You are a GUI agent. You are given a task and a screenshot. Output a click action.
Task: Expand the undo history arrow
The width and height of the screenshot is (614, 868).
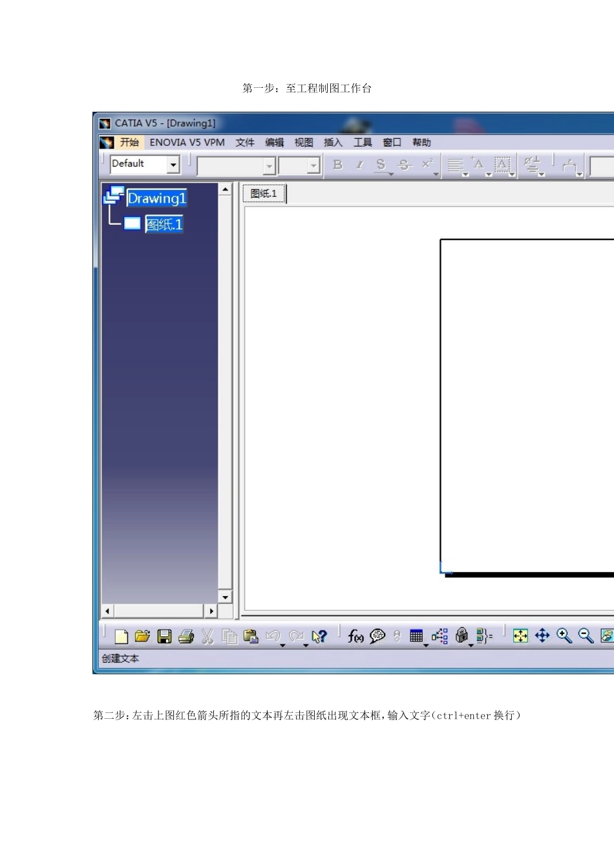[282, 645]
